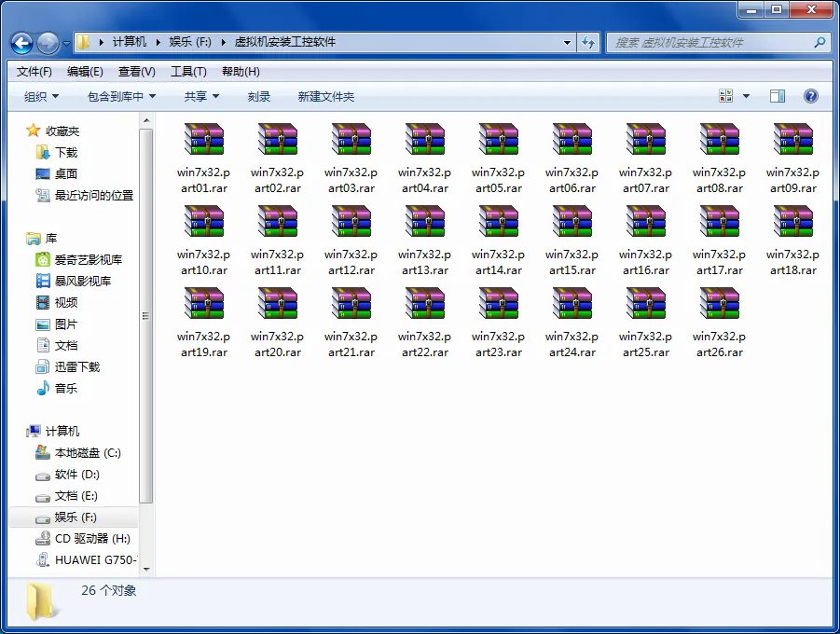Viewport: 840px width, 634px height.
Task: Open the 文件(F) menu
Action: coord(34,71)
